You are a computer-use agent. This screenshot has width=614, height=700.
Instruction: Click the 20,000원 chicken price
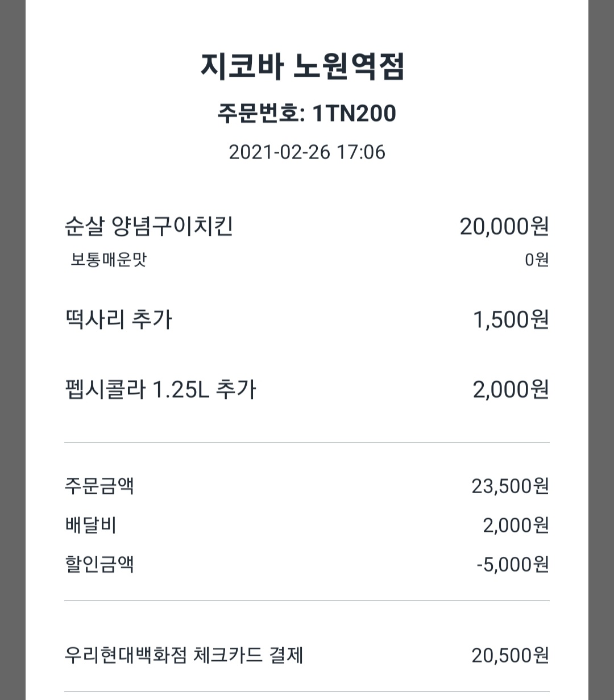[504, 227]
